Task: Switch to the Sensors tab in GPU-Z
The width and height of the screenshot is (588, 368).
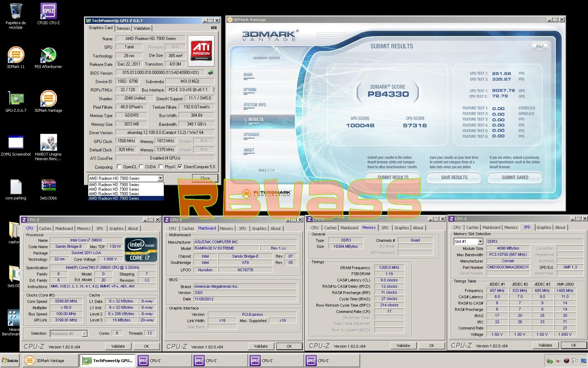Action: click(x=123, y=28)
